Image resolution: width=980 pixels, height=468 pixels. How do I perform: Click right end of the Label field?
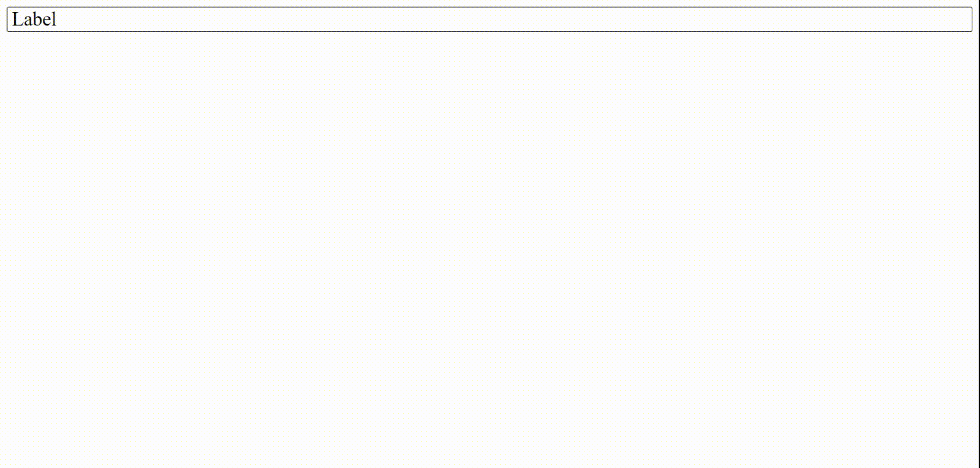pyautogui.click(x=963, y=19)
